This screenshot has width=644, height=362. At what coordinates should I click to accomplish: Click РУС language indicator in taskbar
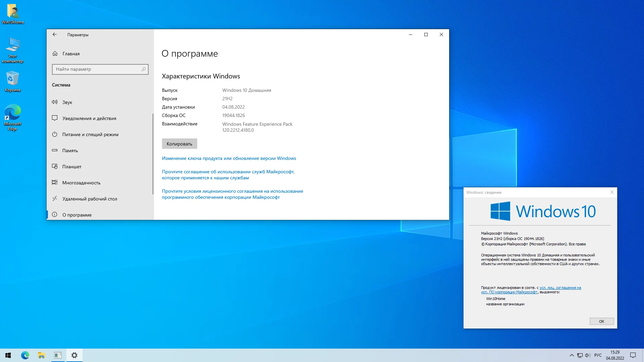[x=598, y=355]
